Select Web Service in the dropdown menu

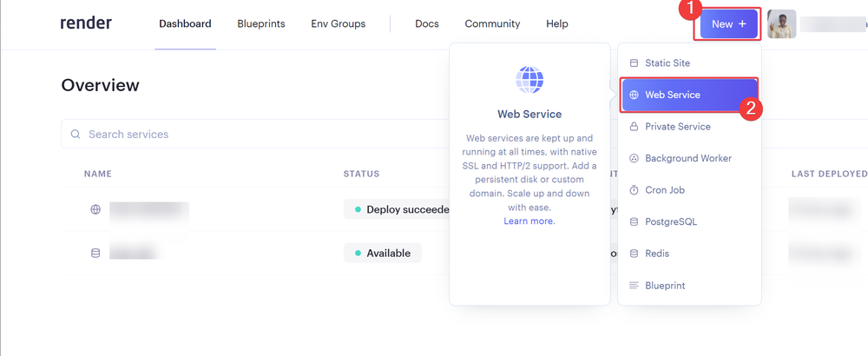[689, 95]
